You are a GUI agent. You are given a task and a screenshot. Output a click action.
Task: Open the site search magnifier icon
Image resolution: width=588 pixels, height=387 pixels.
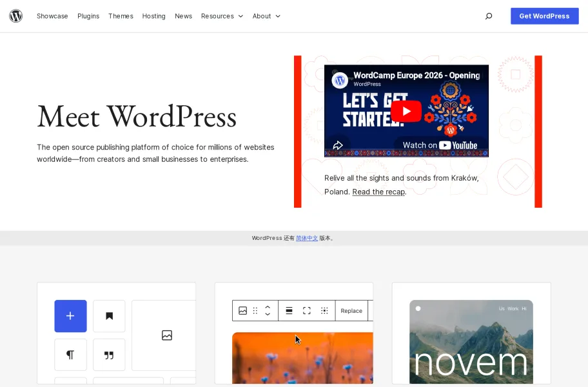[x=489, y=16]
